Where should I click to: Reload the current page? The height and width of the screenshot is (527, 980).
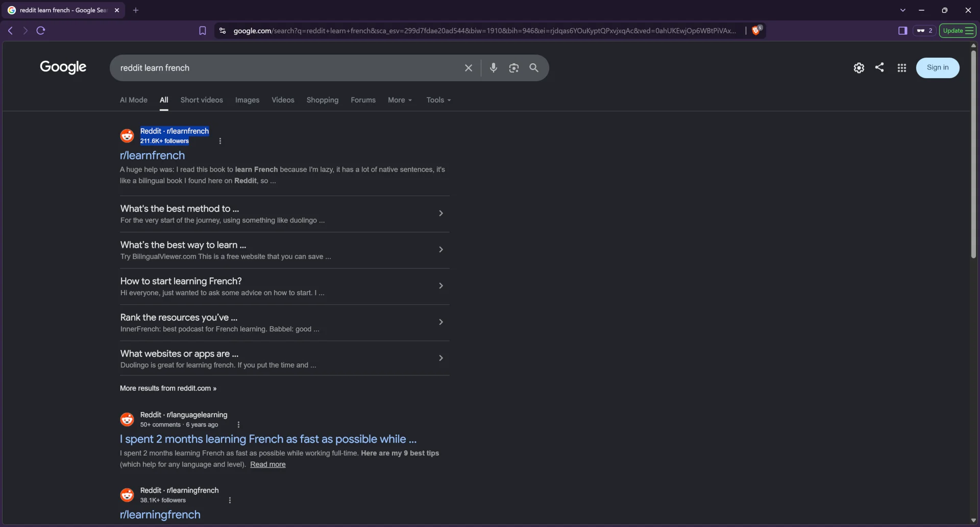click(x=41, y=31)
